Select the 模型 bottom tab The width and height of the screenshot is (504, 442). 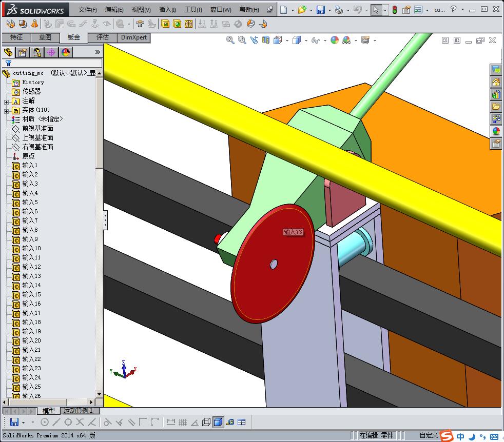pos(49,411)
